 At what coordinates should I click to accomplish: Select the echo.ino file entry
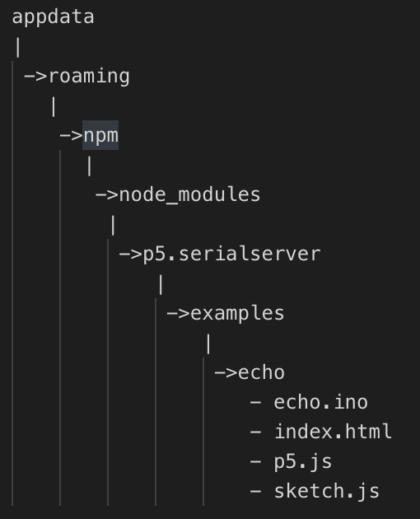(x=320, y=402)
